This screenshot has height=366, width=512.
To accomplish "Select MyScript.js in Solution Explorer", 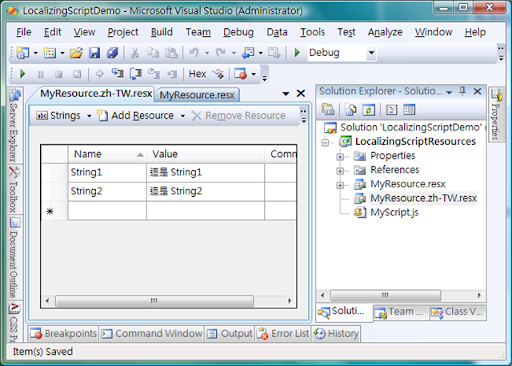I will click(394, 212).
